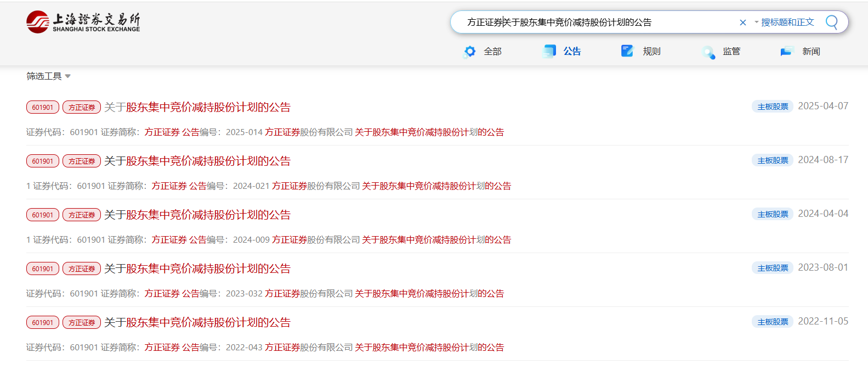Click the 主板股票 badge in the 2025-04-07 row

[x=773, y=107]
